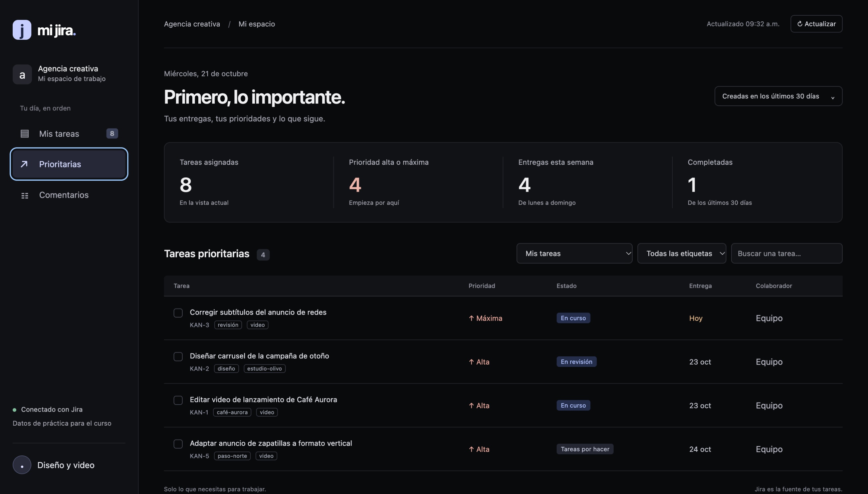Click the Agencia creativa workspace avatar

[x=22, y=74]
